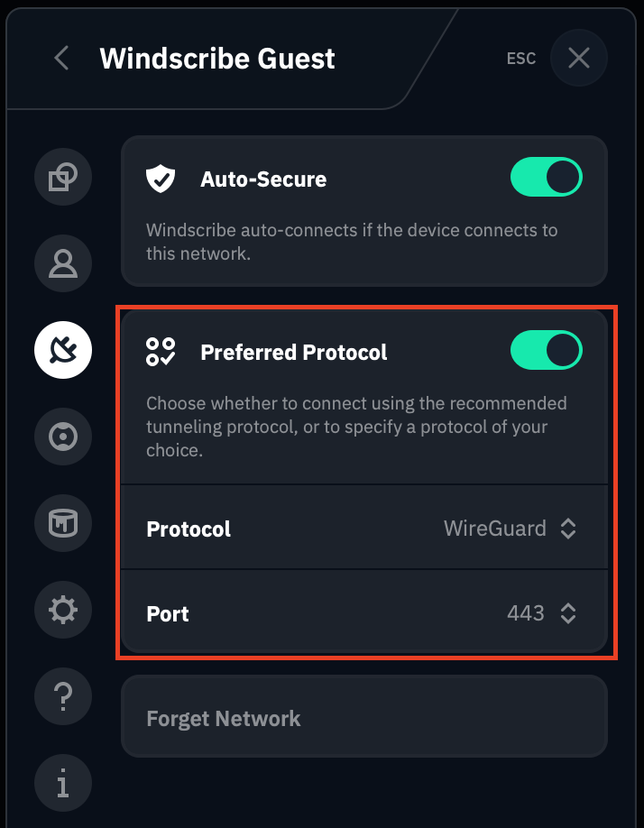Open the 443 port dropdown
This screenshot has height=828, width=644.
coord(540,614)
